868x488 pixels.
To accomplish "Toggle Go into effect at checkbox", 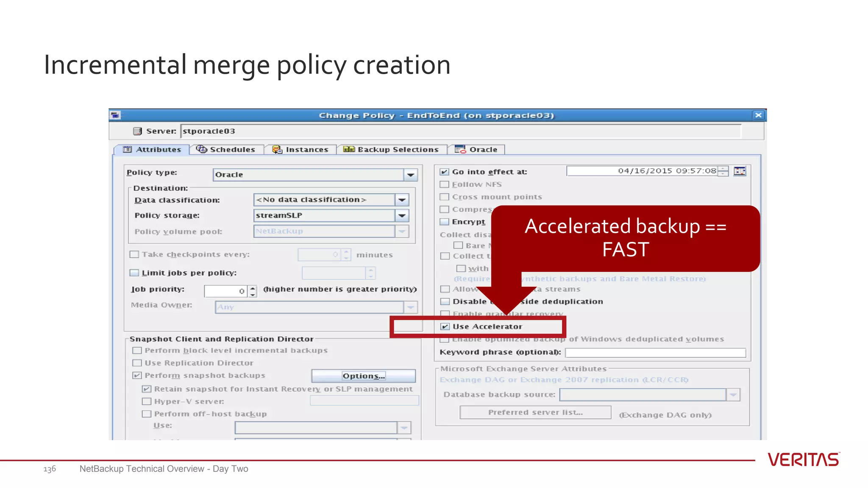I will pos(444,172).
